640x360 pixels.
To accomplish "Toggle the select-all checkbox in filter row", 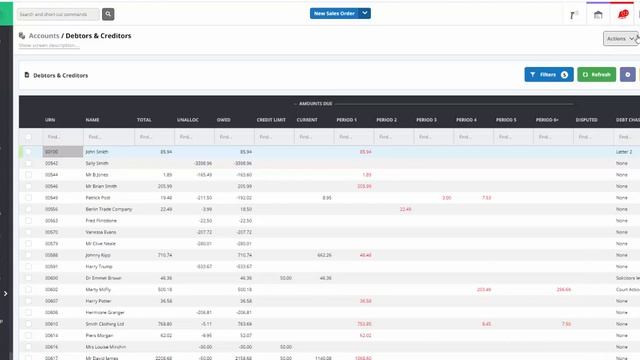I will (28, 137).
